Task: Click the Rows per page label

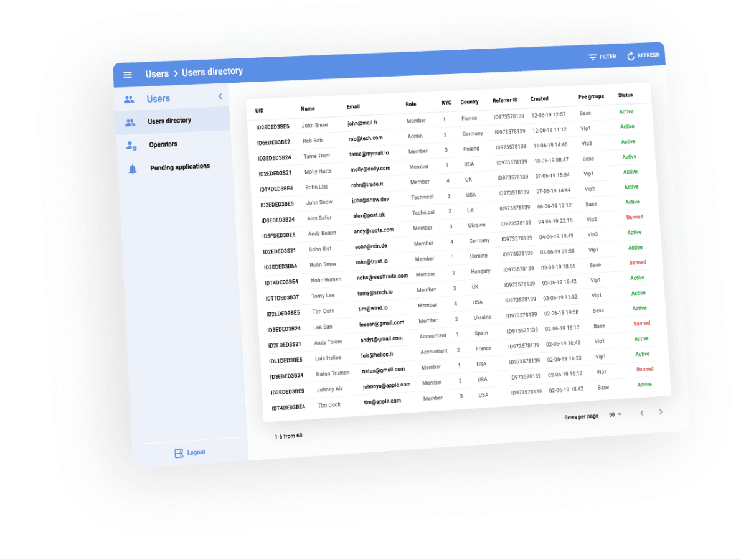Action: click(x=581, y=417)
